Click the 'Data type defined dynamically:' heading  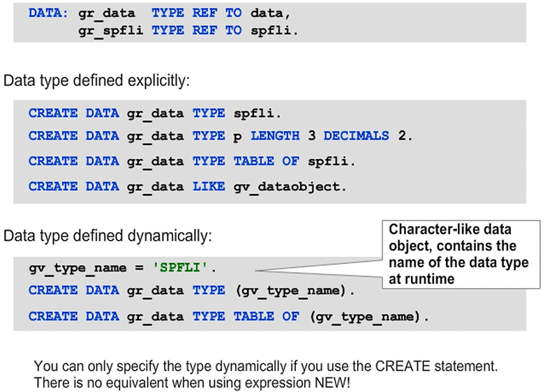pyautogui.click(x=105, y=236)
